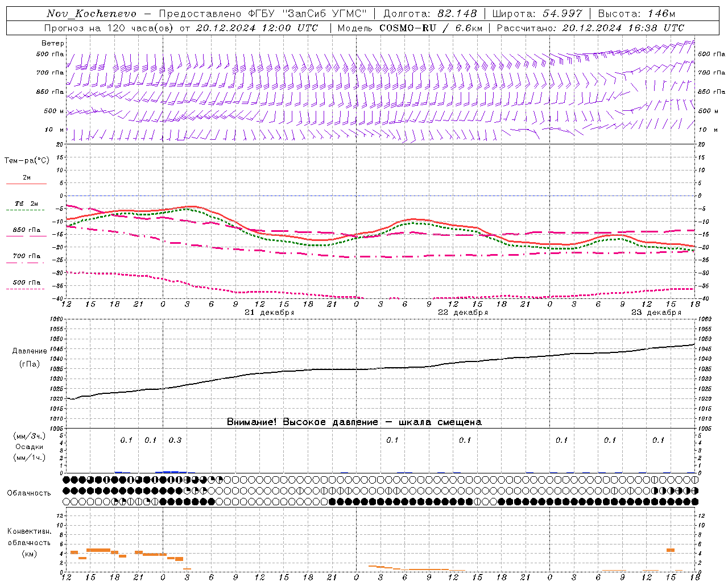Click the 1060 tick on left pressure axis

(57, 319)
